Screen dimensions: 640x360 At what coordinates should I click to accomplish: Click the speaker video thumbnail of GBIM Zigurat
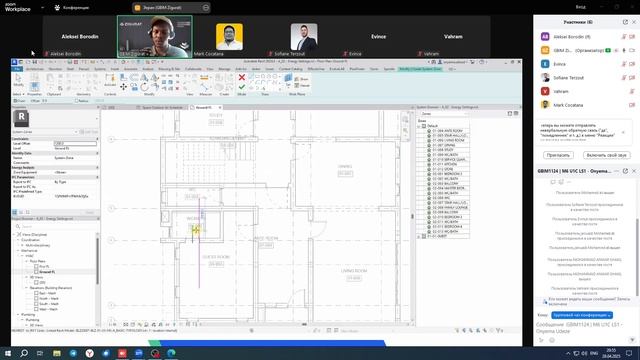(x=155, y=36)
